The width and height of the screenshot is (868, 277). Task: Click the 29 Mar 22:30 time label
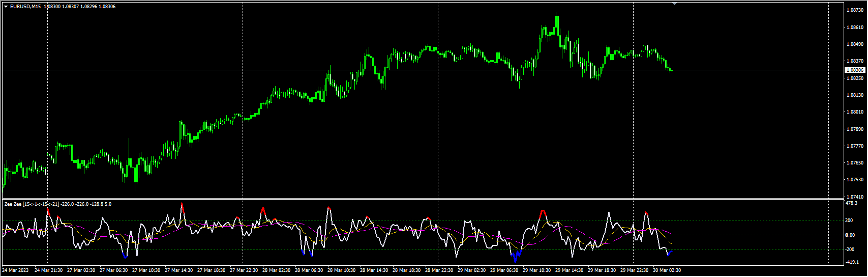635,270
